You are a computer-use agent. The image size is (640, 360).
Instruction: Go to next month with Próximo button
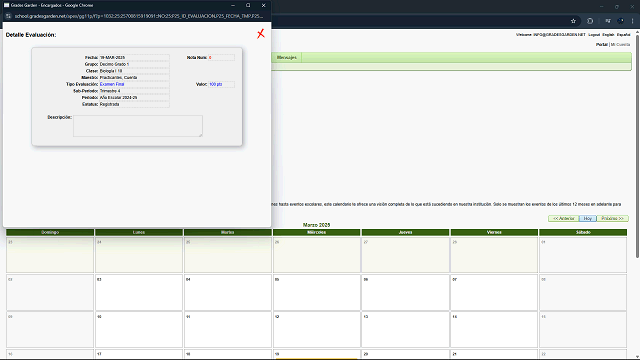(613, 218)
